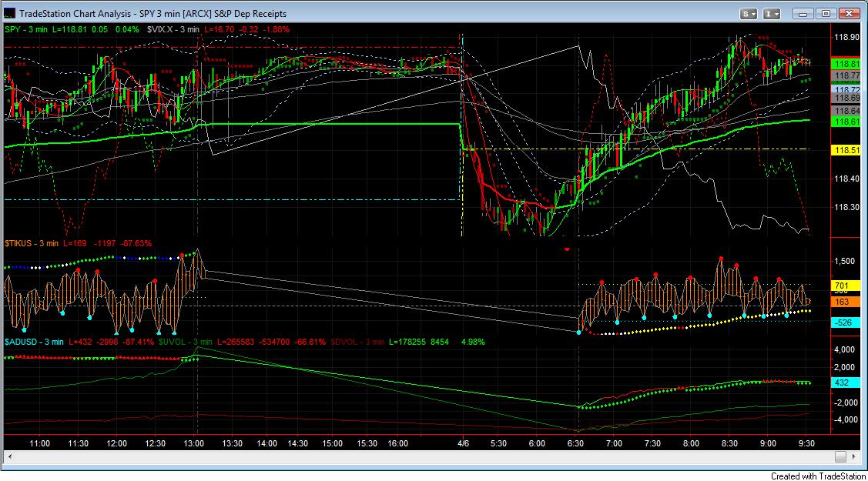The image size is (868, 481).
Task: Select the $DVOL - 3 min label
Action: tap(357, 342)
